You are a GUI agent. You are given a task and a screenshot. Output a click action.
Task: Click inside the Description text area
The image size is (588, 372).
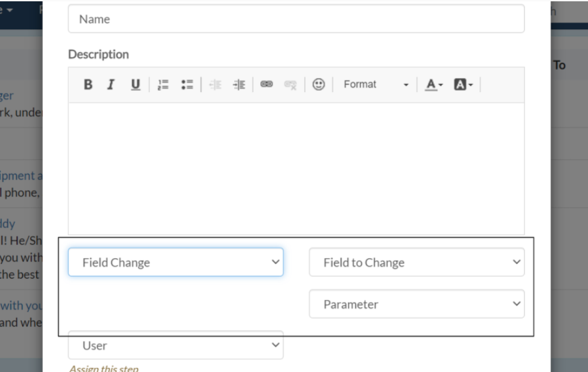(x=296, y=169)
